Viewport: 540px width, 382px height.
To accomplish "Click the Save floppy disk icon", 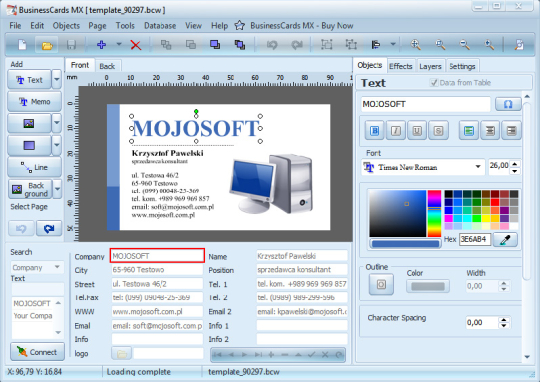I will [71, 45].
